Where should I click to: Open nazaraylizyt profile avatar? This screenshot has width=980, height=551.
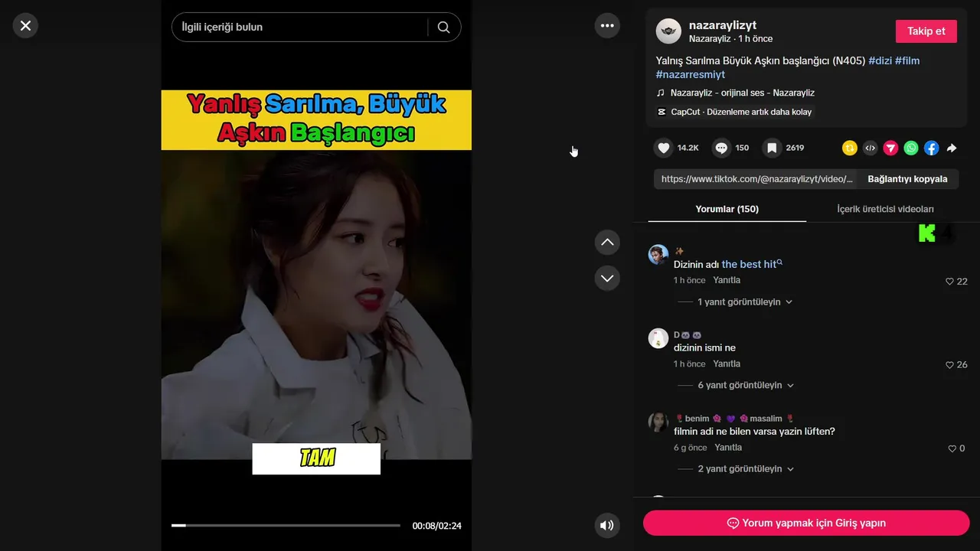point(668,31)
